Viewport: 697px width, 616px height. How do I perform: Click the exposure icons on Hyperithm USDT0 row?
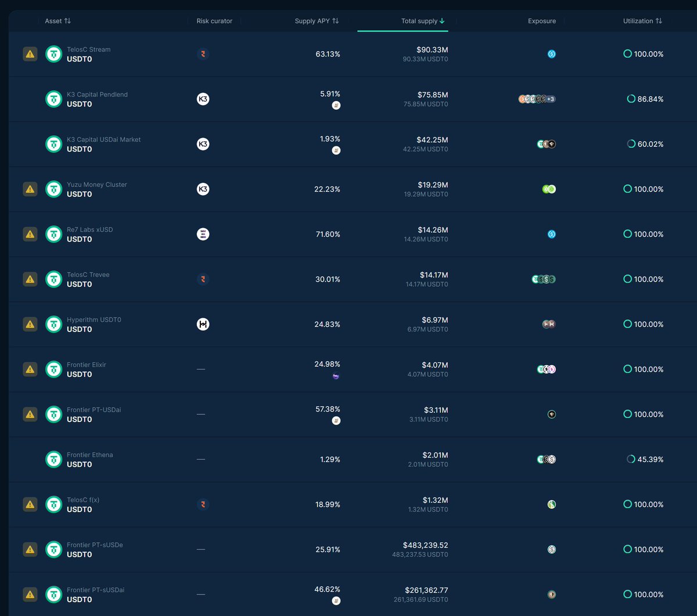(x=549, y=324)
